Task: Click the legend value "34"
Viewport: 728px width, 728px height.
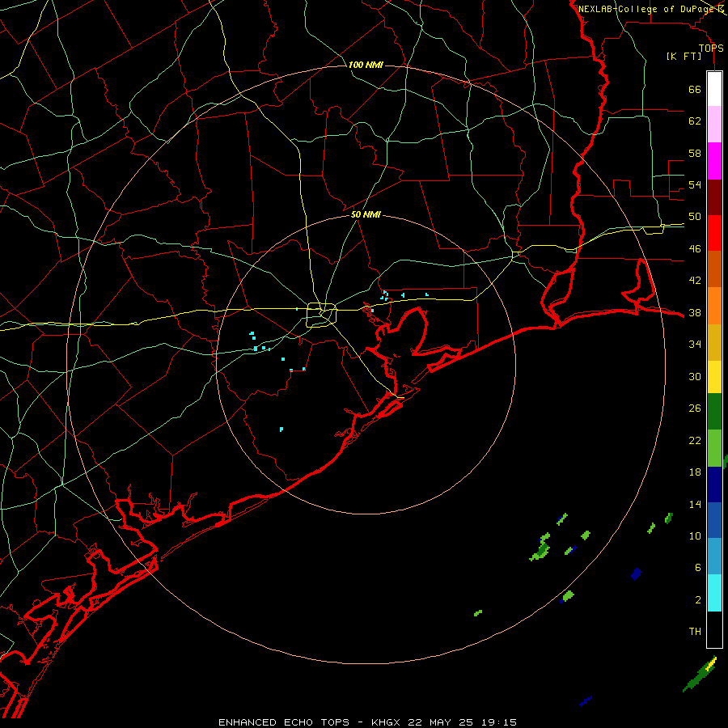Action: [695, 345]
